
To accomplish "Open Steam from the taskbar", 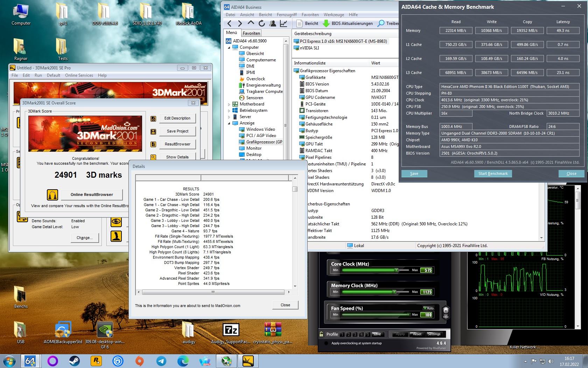I will [74, 361].
